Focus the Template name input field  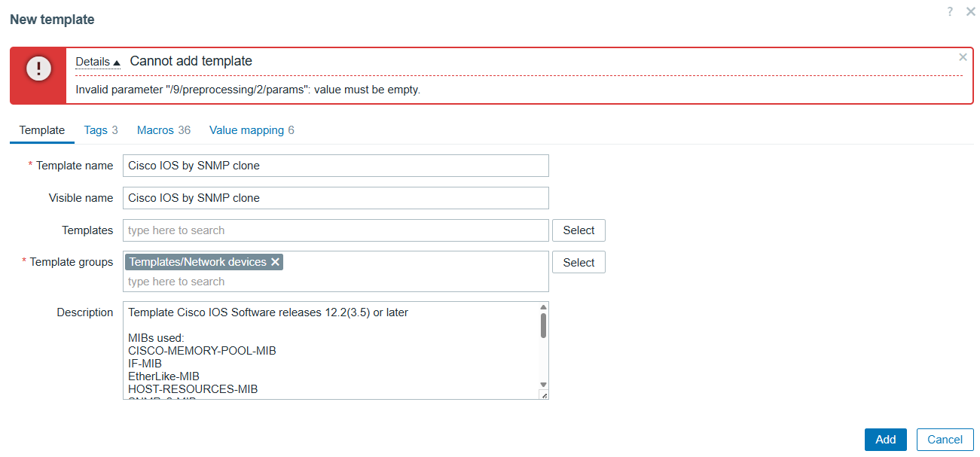pos(335,166)
